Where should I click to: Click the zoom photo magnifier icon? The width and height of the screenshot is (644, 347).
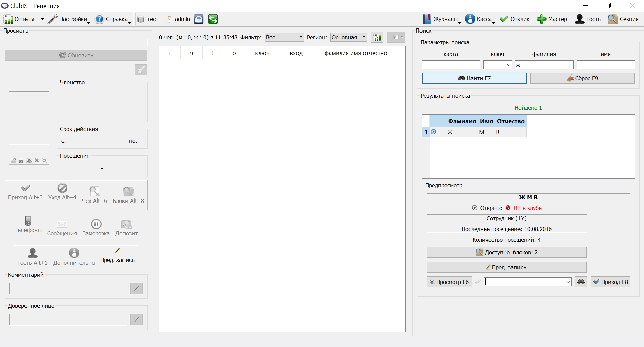click(44, 160)
